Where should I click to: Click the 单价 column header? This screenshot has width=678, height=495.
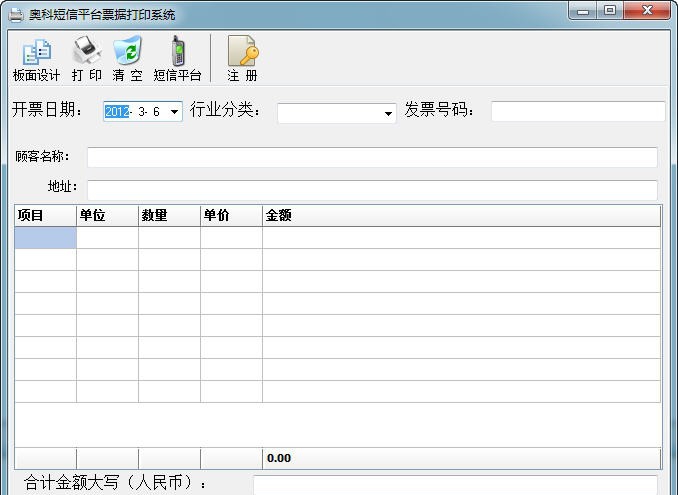(x=231, y=215)
